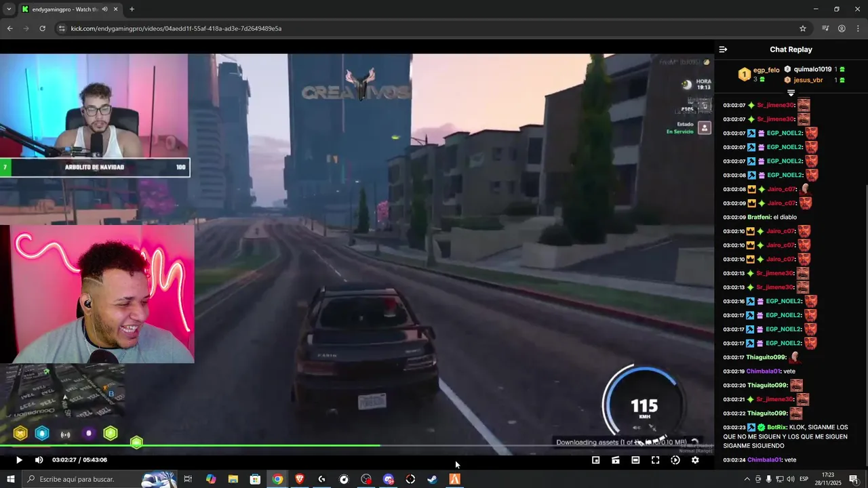Open egp_felo leaderboard profile
Viewport: 868px width, 488px height.
[x=766, y=70]
